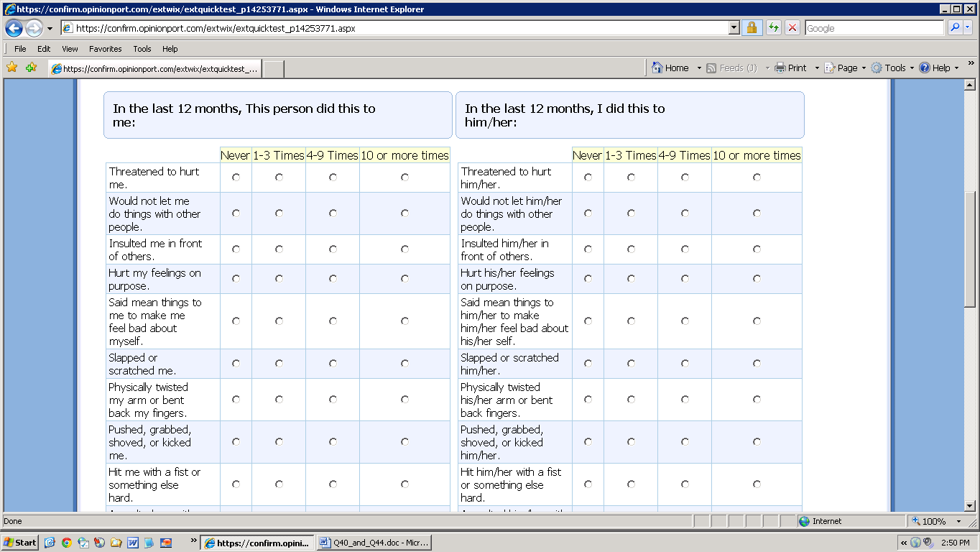980x552 pixels.
Task: Click the Print printer icon
Action: point(780,68)
